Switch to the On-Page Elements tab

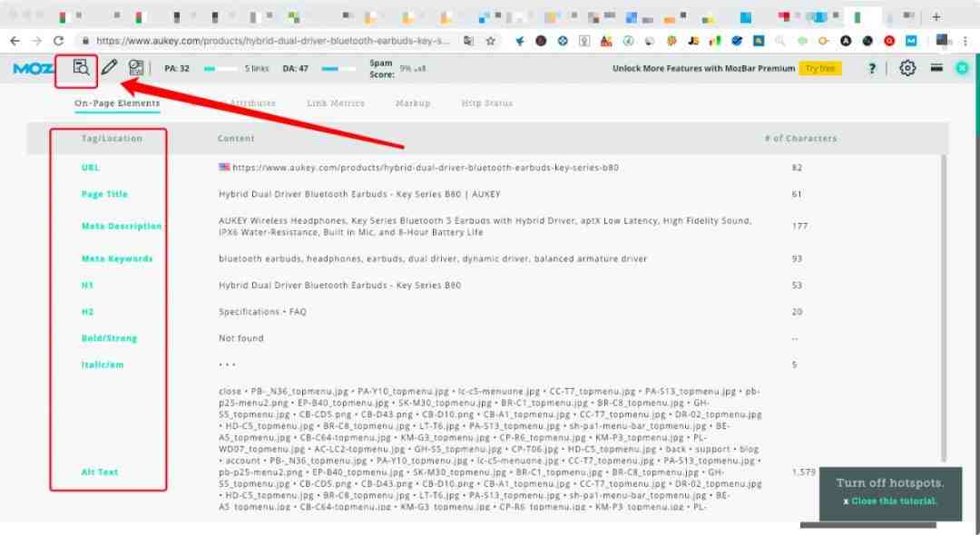coord(117,103)
